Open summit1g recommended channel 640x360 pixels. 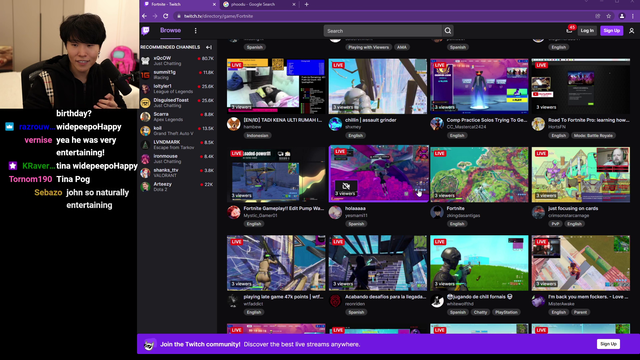[177, 75]
